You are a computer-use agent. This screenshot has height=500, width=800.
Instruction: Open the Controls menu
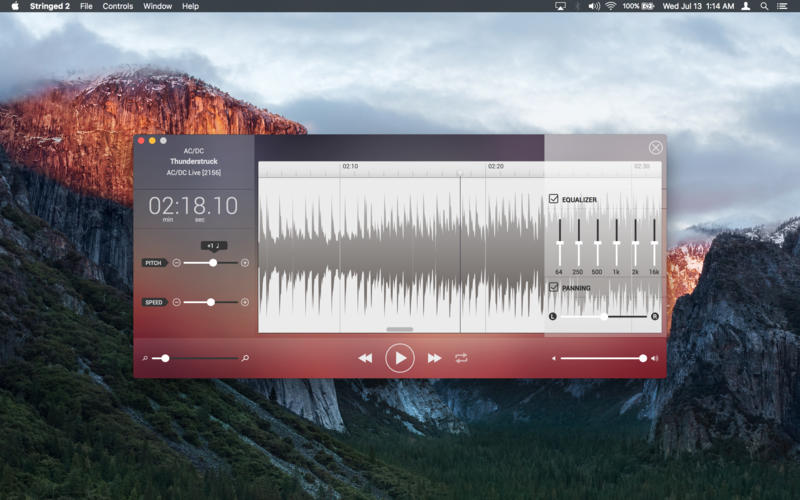[118, 6]
